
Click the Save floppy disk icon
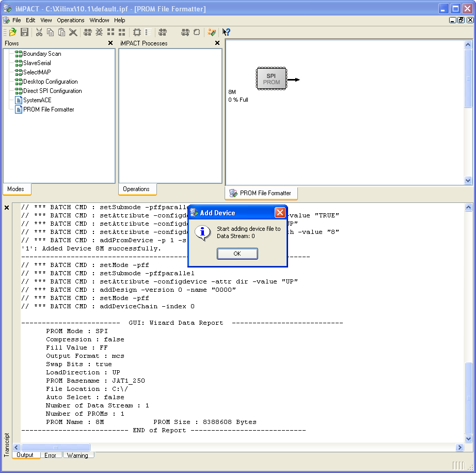(x=24, y=32)
